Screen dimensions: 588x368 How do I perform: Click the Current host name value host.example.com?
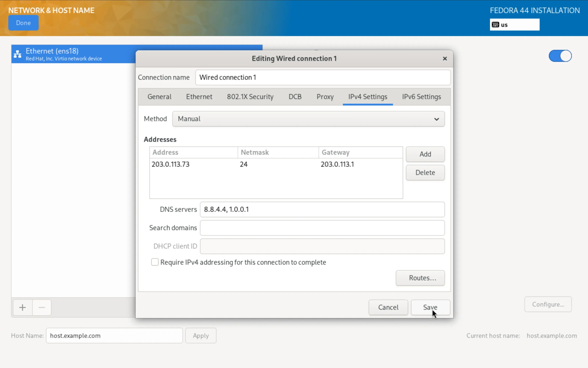tap(552, 335)
